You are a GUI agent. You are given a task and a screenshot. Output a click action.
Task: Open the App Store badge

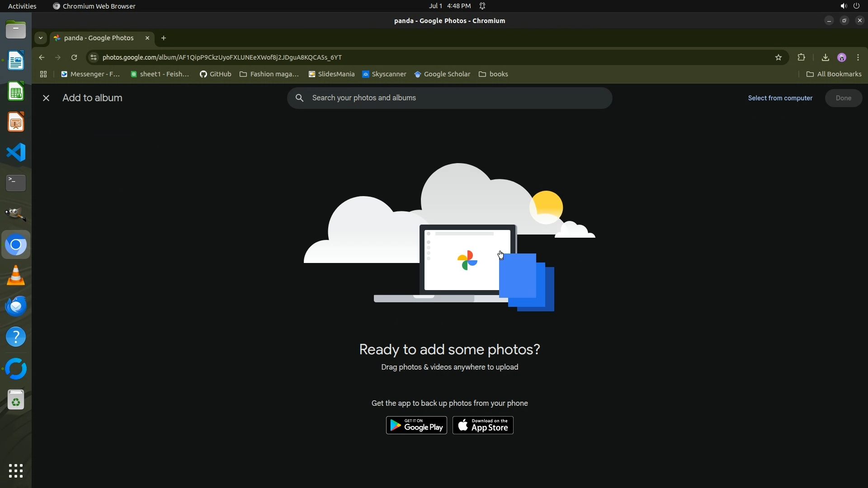483,425
